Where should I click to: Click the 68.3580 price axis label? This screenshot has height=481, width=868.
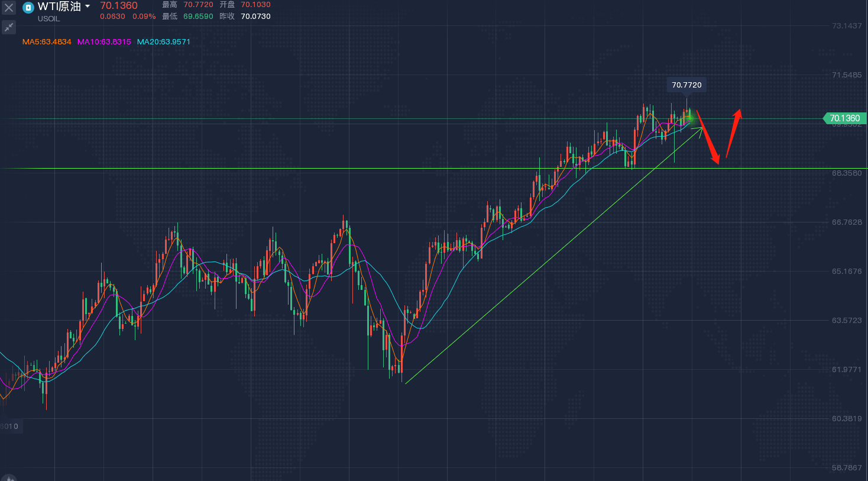click(847, 173)
